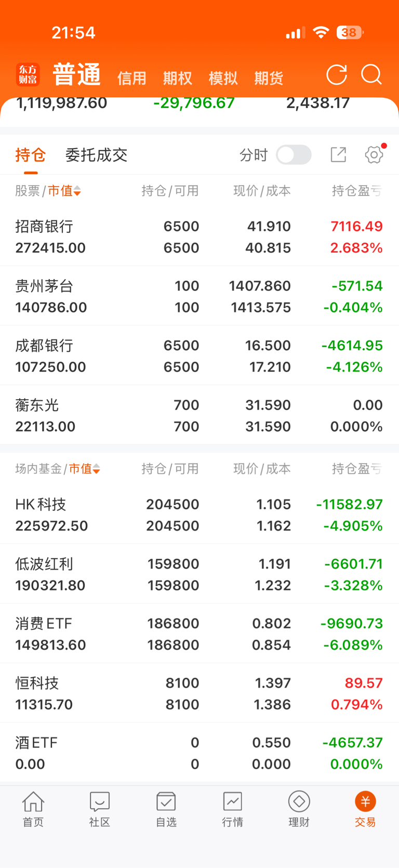This screenshot has width=399, height=868.
Task: Open the 模拟 trading tab
Action: tap(223, 78)
